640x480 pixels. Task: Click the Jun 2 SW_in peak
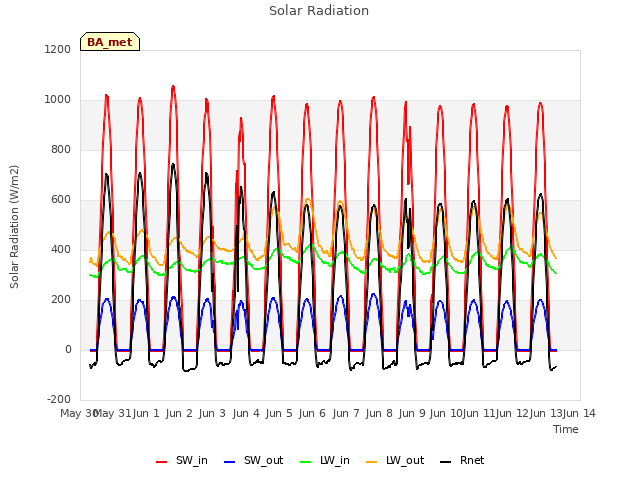(173, 86)
